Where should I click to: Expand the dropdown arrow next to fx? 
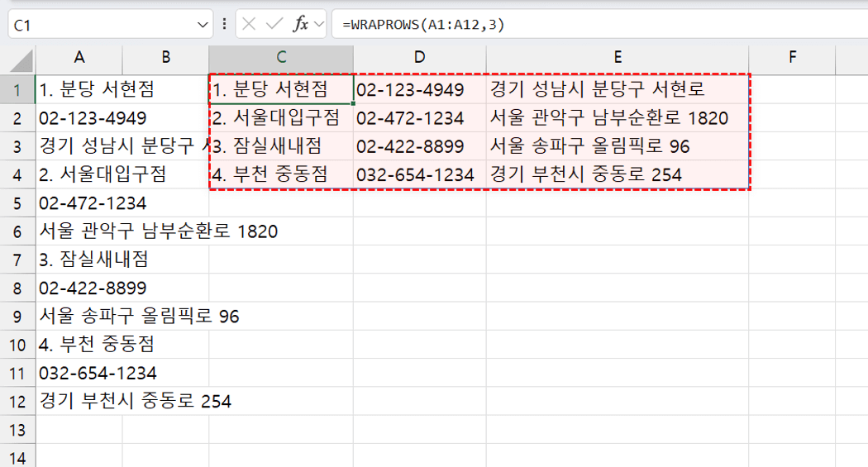pyautogui.click(x=319, y=24)
